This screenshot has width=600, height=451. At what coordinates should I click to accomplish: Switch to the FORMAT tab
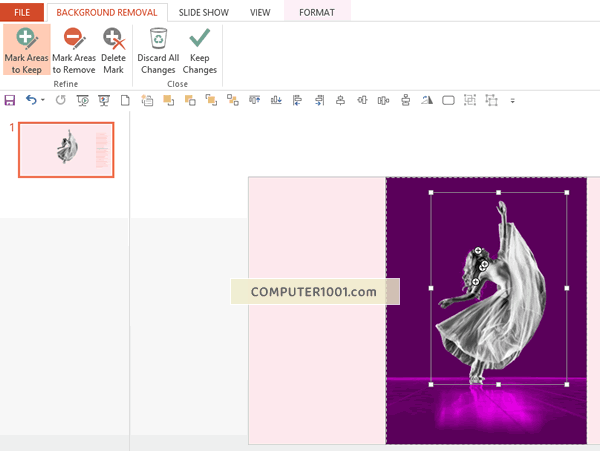pyautogui.click(x=317, y=12)
